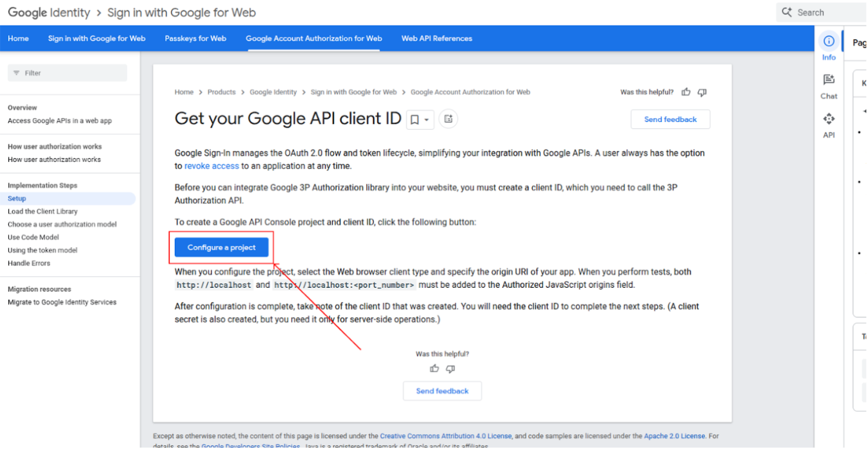Open 'Load the Client Library' sidebar item
868x449 pixels.
click(x=43, y=212)
